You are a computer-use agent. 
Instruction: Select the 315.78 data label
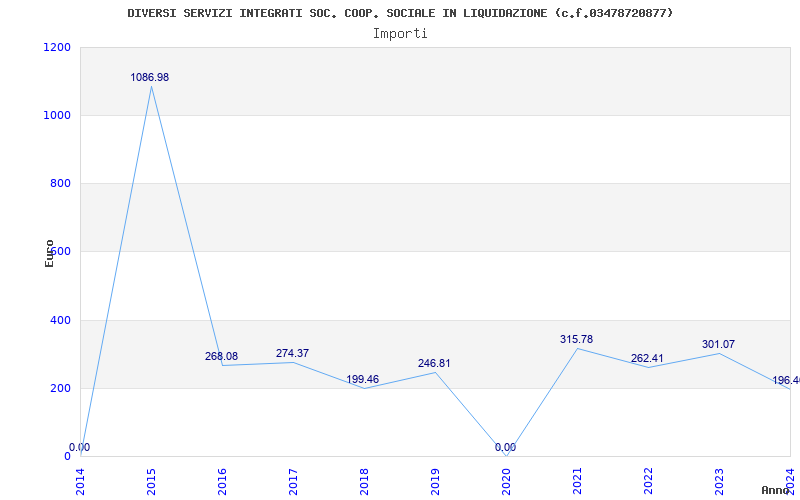tap(577, 340)
